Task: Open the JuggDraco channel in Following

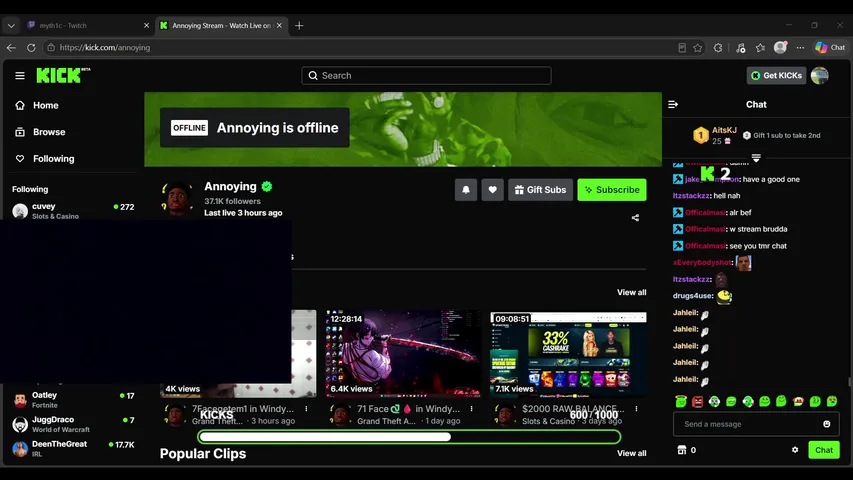Action: click(73, 424)
